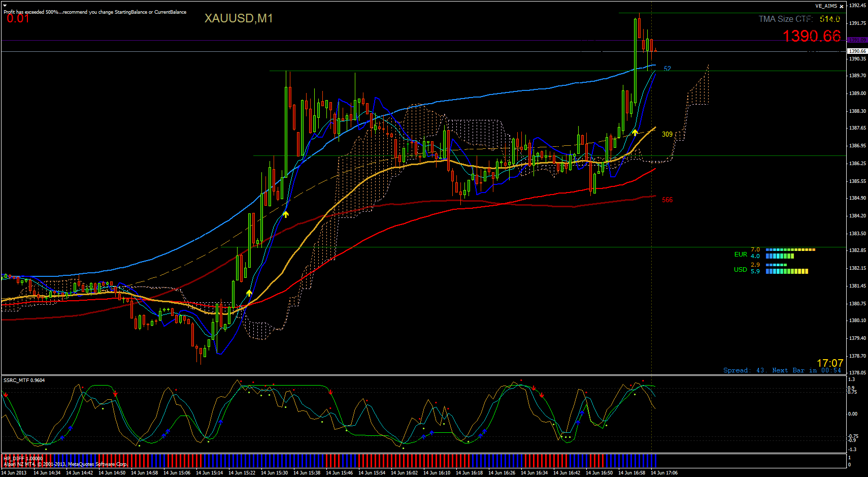Select the USD 5.9 strength value

pos(755,271)
